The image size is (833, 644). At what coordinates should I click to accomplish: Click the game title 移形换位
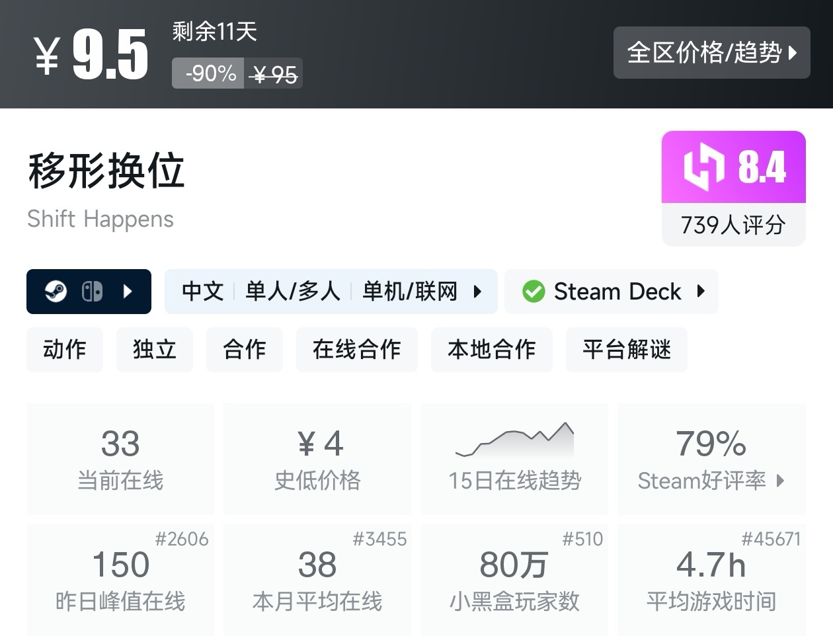point(106,171)
